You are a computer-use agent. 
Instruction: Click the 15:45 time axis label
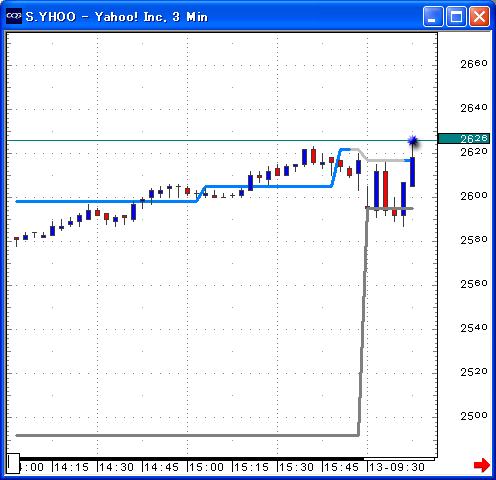point(341,467)
